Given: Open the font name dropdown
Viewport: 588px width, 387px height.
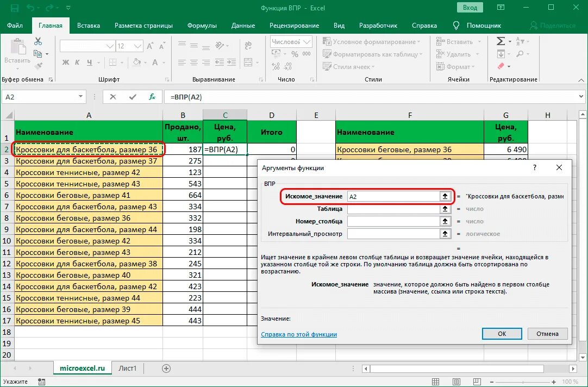Looking at the screenshot, I should [x=110, y=46].
